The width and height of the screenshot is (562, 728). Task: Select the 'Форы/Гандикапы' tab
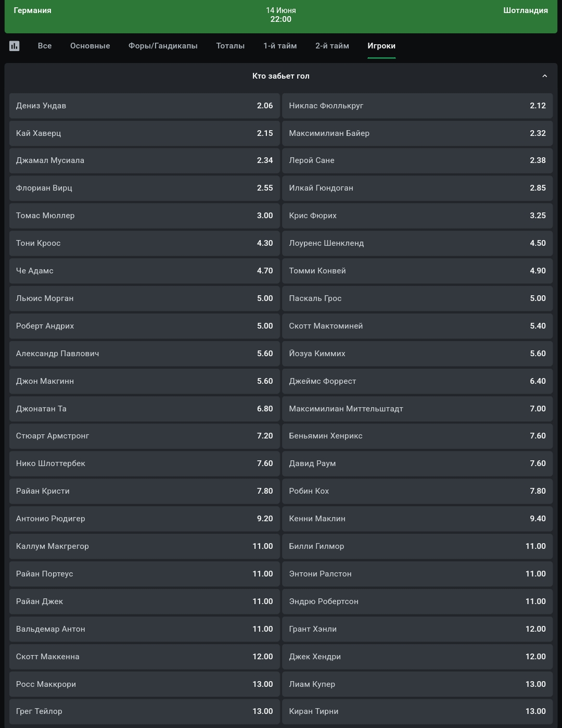[163, 46]
